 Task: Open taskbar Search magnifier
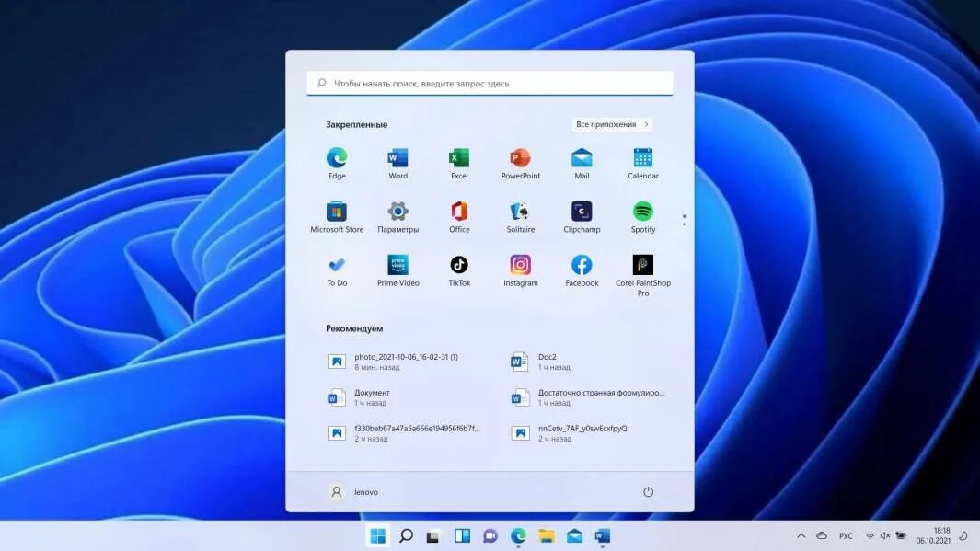[x=406, y=536]
